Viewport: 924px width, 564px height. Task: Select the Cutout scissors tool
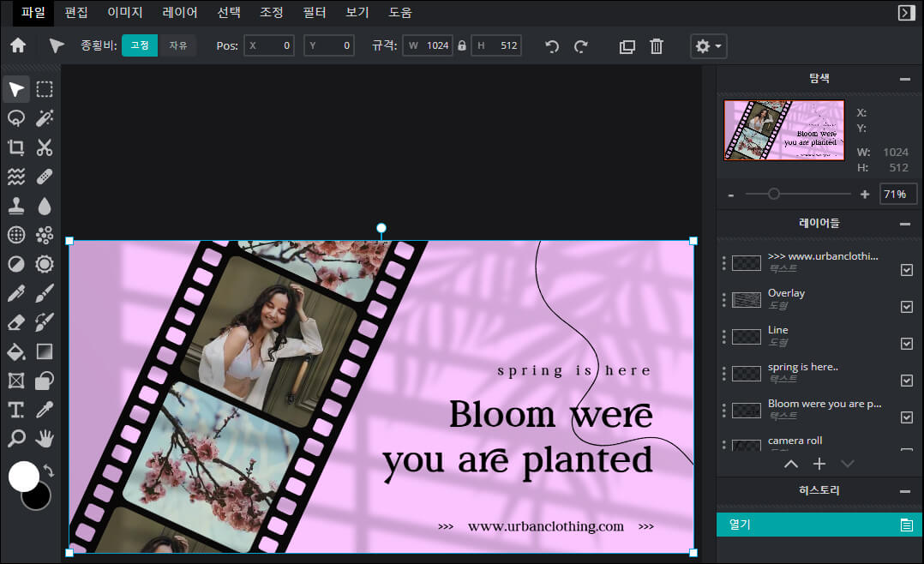45,147
